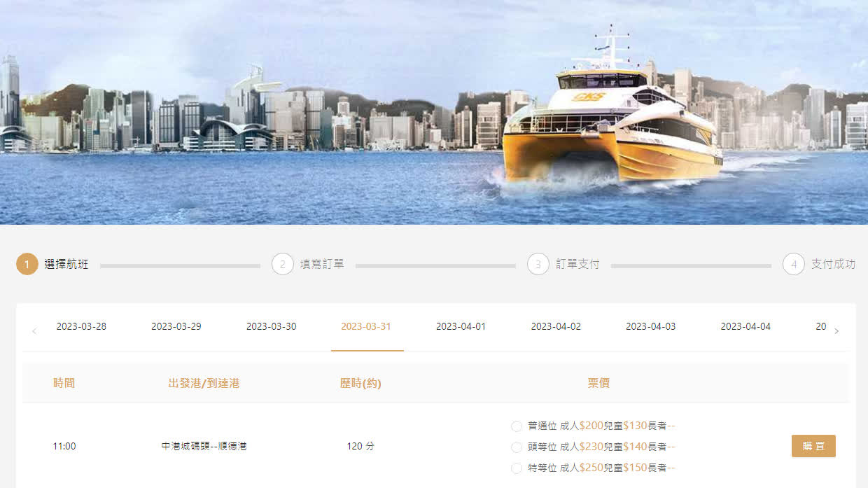Click the step 4 circle for 支付成功
The width and height of the screenshot is (868, 488).
[794, 265]
